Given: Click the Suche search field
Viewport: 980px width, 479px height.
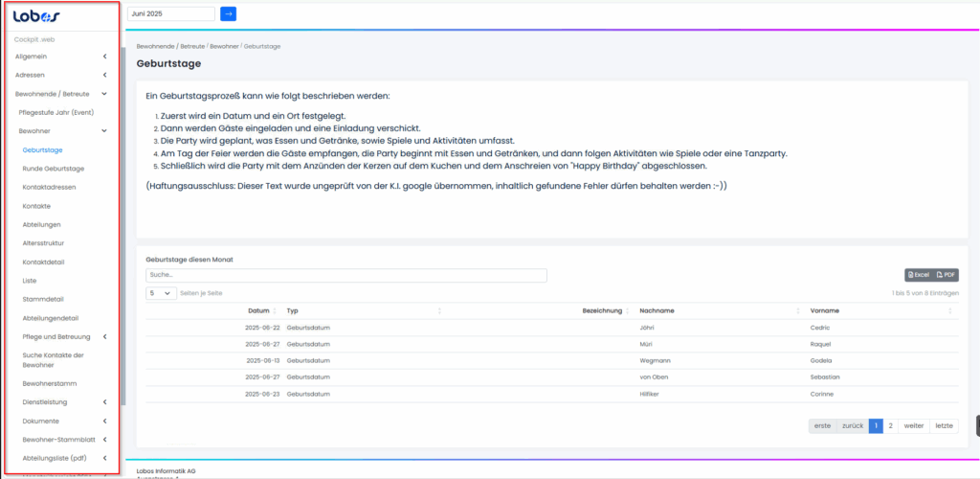Looking at the screenshot, I should pyautogui.click(x=345, y=275).
